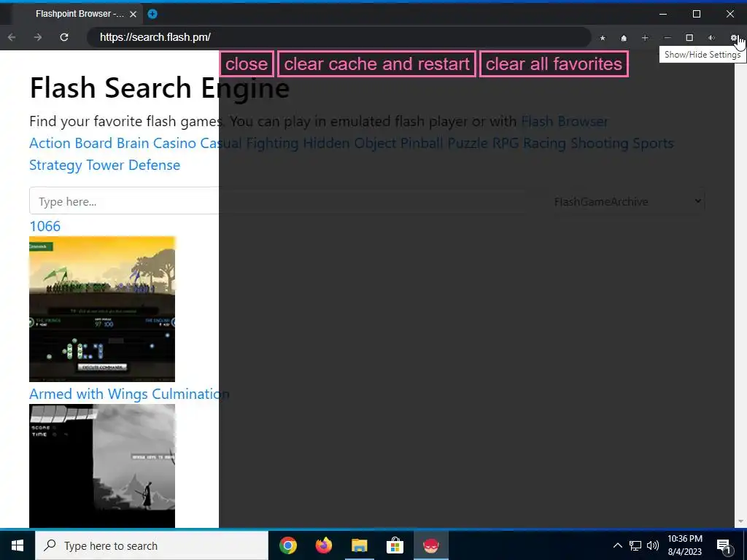Open the Strategy category link
747x560 pixels.
click(x=55, y=165)
